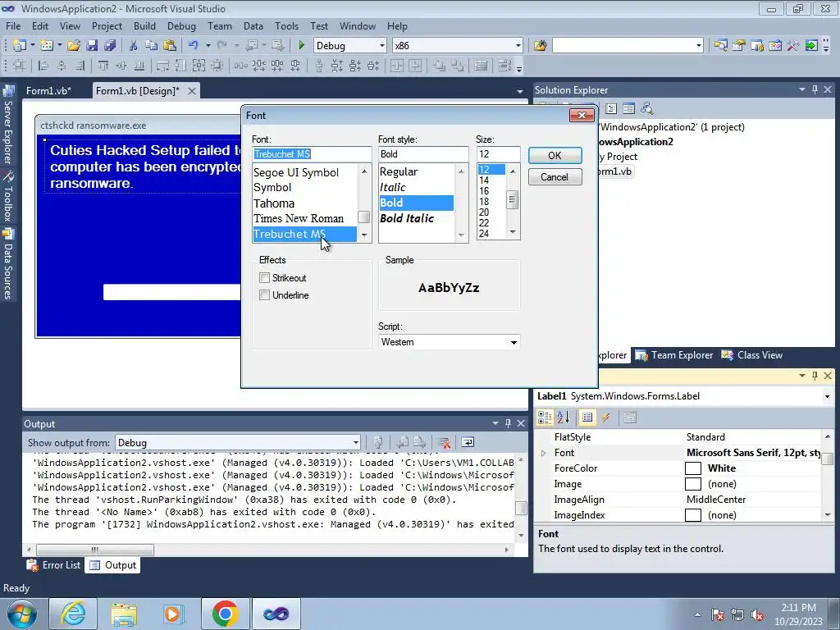
Task: Select size 18 in the size list
Action: (491, 202)
